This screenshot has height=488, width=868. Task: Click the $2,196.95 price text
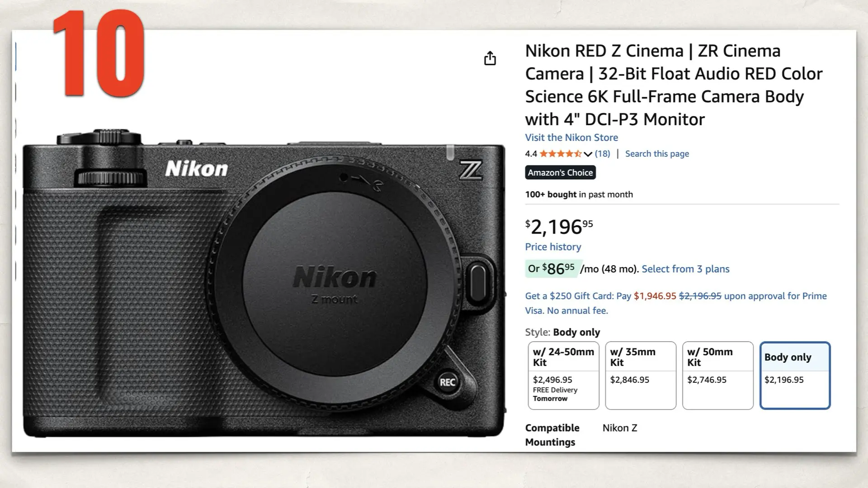pos(558,226)
